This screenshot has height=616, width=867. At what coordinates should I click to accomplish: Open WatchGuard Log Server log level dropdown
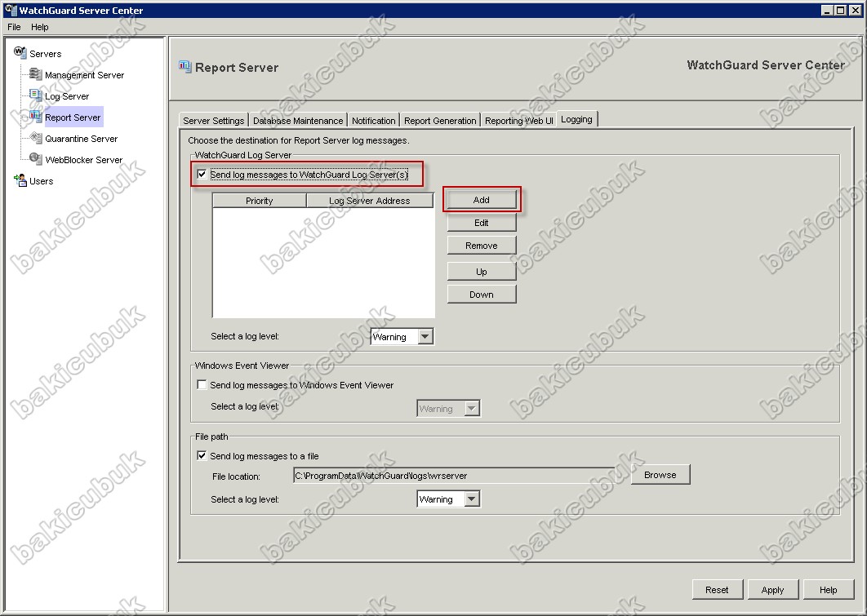(x=425, y=336)
